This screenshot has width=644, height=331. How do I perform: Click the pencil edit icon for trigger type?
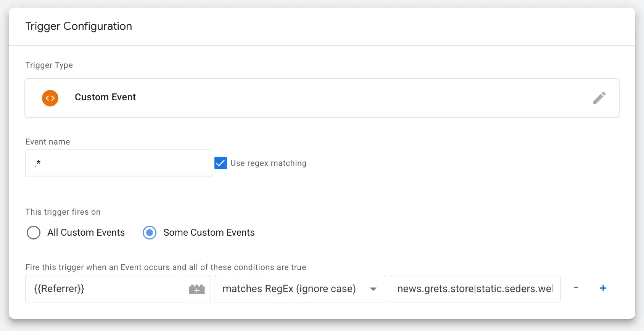(x=599, y=98)
